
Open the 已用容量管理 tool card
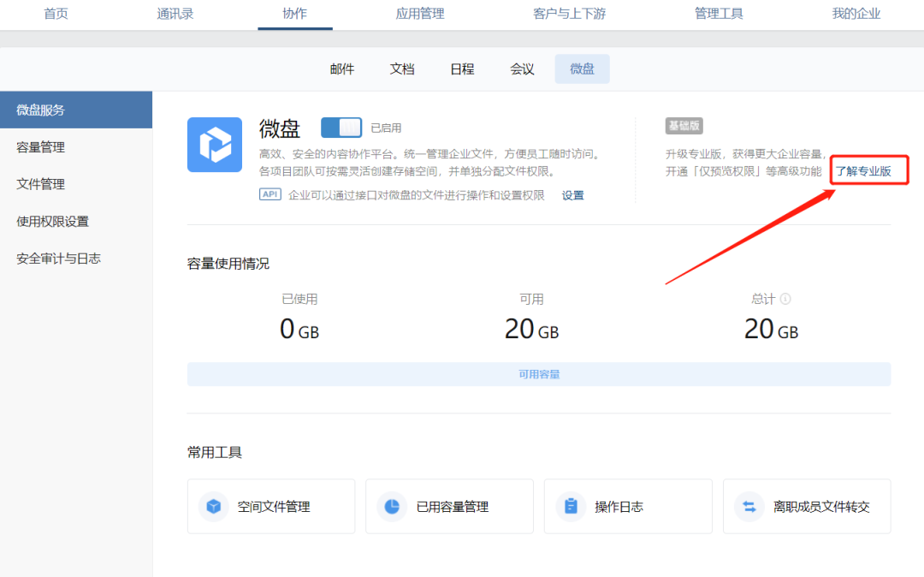450,506
